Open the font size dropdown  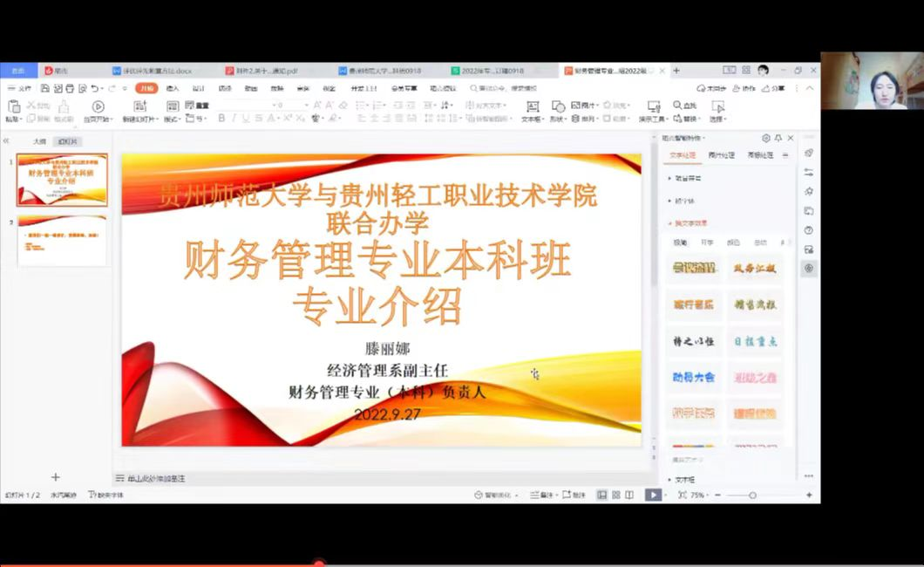coord(307,105)
